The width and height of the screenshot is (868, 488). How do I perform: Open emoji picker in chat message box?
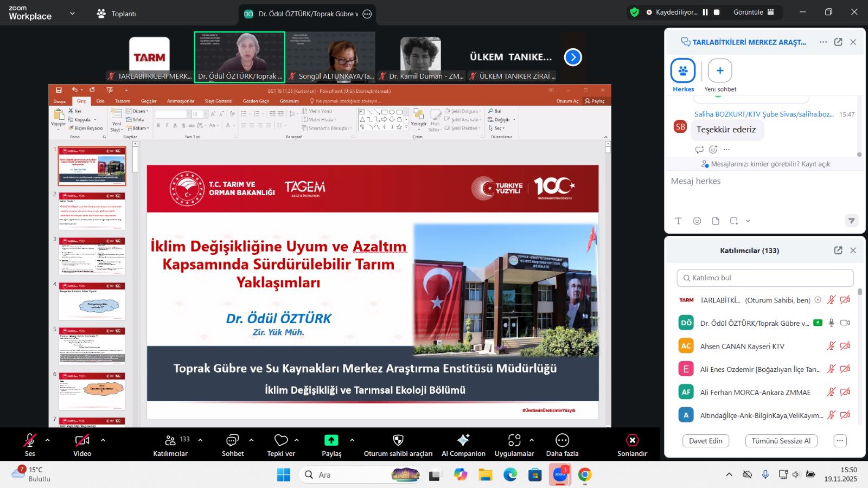coord(697,221)
